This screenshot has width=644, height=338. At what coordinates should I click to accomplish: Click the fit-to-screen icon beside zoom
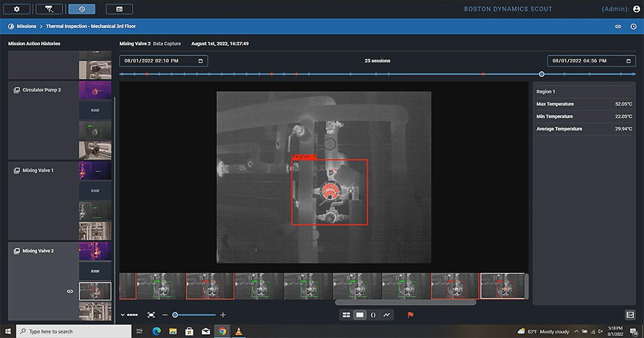coord(151,315)
